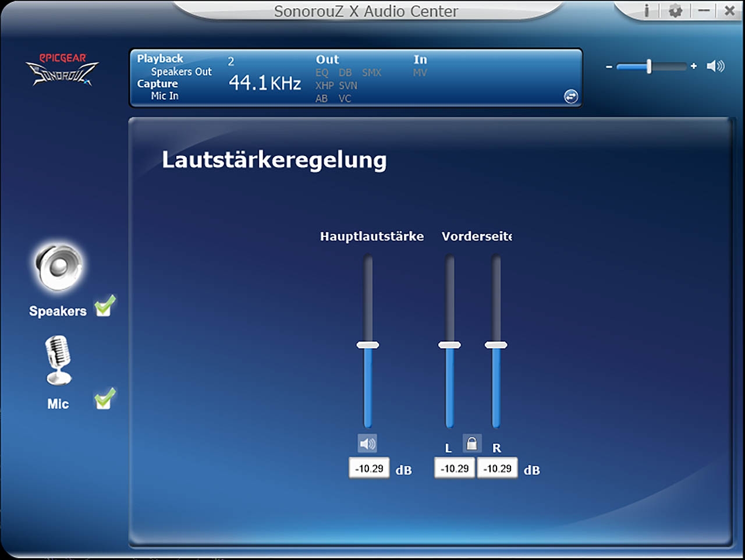Click the top-right speaker mute icon
Screen dimensions: 745x560
pos(715,66)
